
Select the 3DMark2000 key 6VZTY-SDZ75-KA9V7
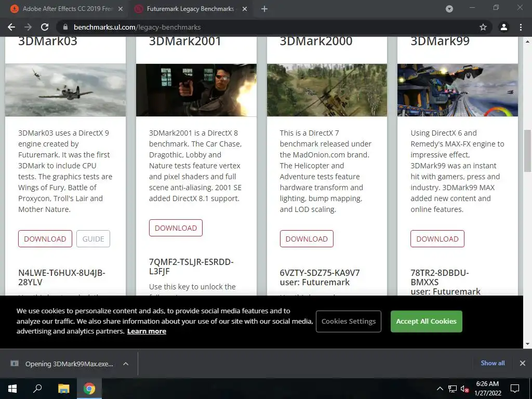(320, 273)
